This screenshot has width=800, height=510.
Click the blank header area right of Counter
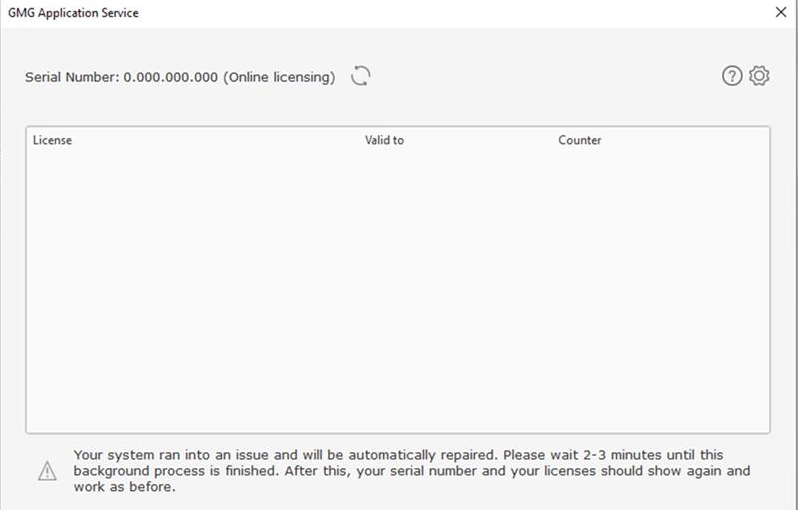click(x=686, y=140)
